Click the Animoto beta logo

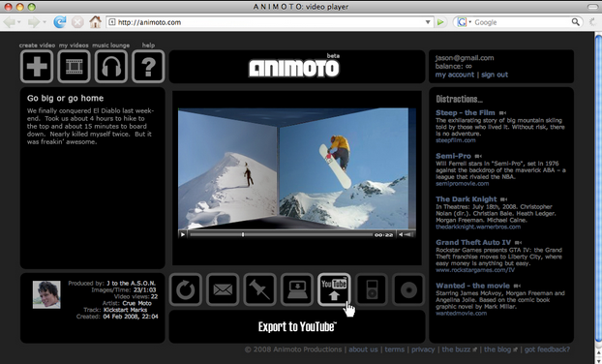coord(294,67)
